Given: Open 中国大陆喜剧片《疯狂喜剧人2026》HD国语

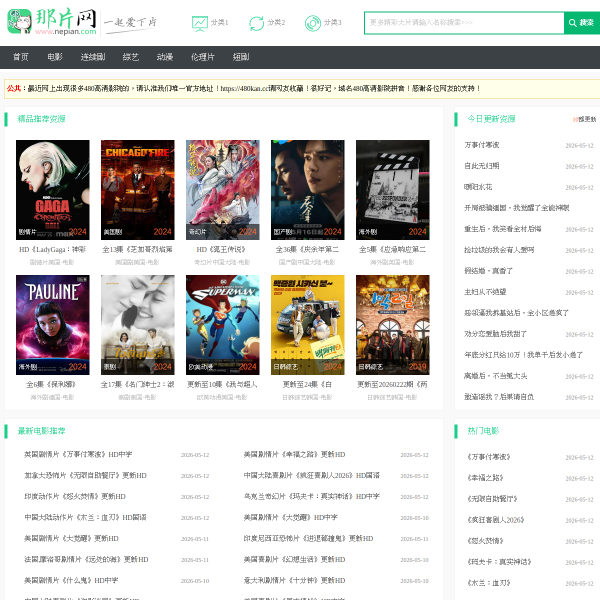Looking at the screenshot, I should click(312, 476).
